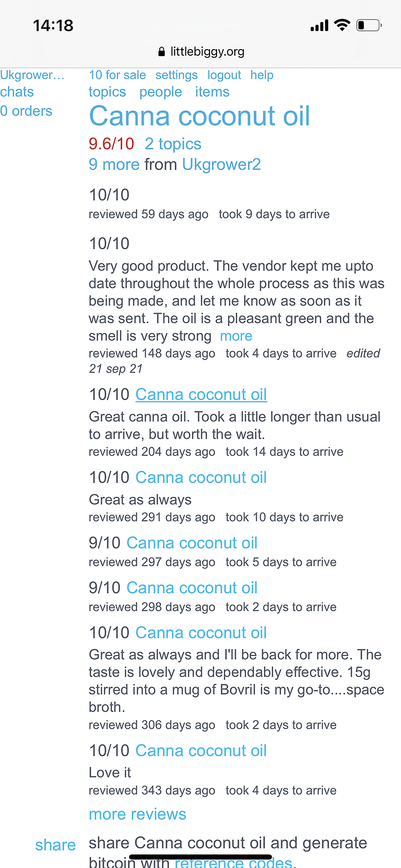This screenshot has height=868, width=401.
Task: Go to the items section
Action: point(212,92)
